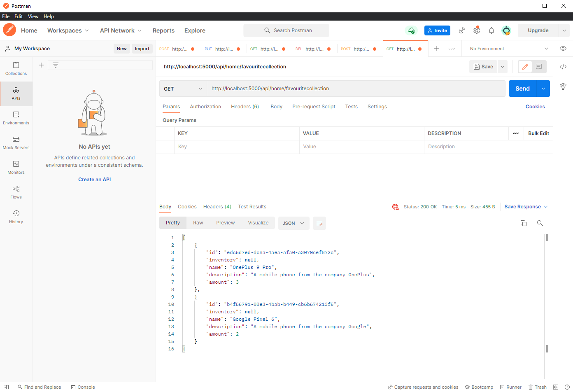This screenshot has width=573, height=392.
Task: Click the Invite button
Action: [x=437, y=30]
